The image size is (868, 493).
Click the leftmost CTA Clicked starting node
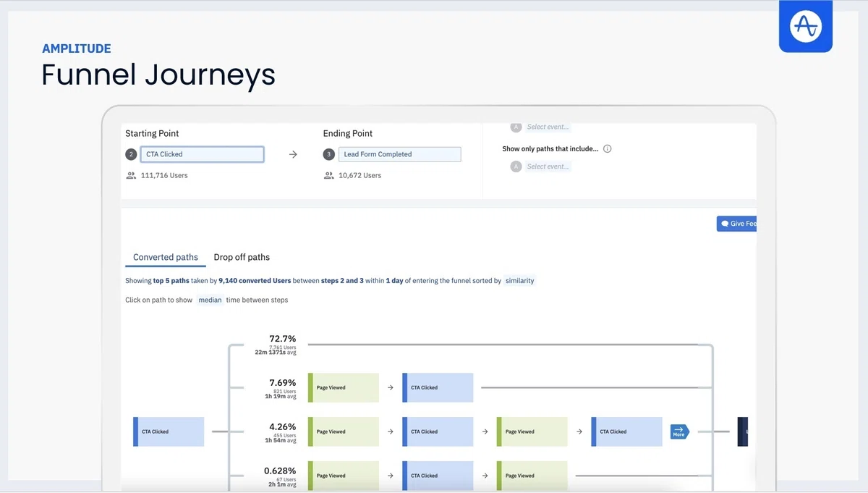pyautogui.click(x=169, y=431)
